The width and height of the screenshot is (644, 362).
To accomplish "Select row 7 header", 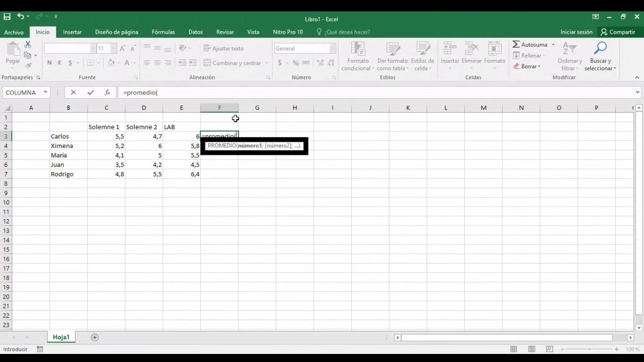I will tap(6, 174).
